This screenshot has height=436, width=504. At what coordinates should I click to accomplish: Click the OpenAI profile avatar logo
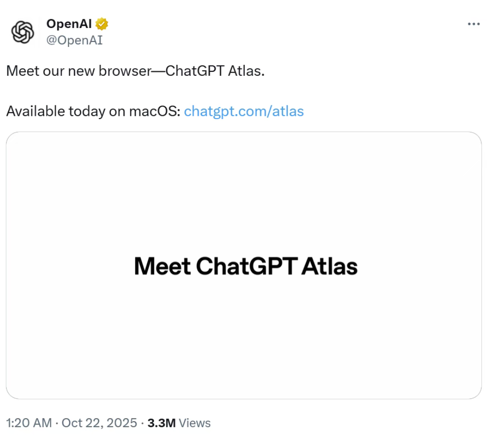[23, 32]
